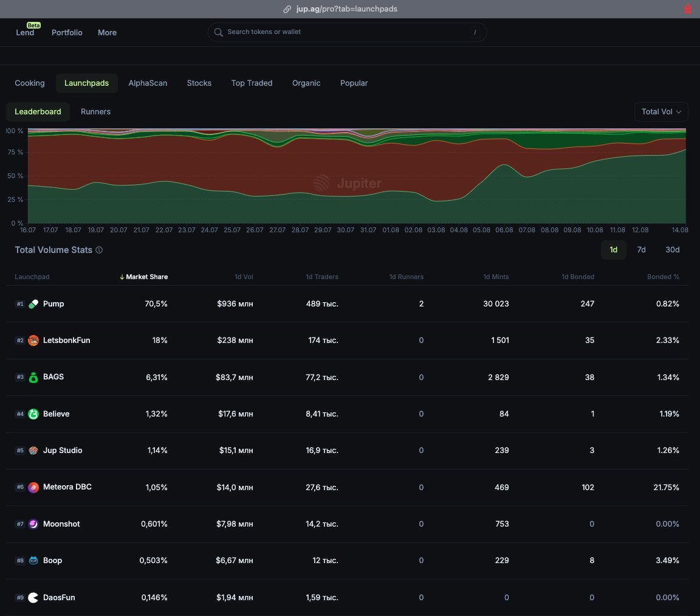Select the Launchpads tab
The width and height of the screenshot is (700, 616).
87,83
